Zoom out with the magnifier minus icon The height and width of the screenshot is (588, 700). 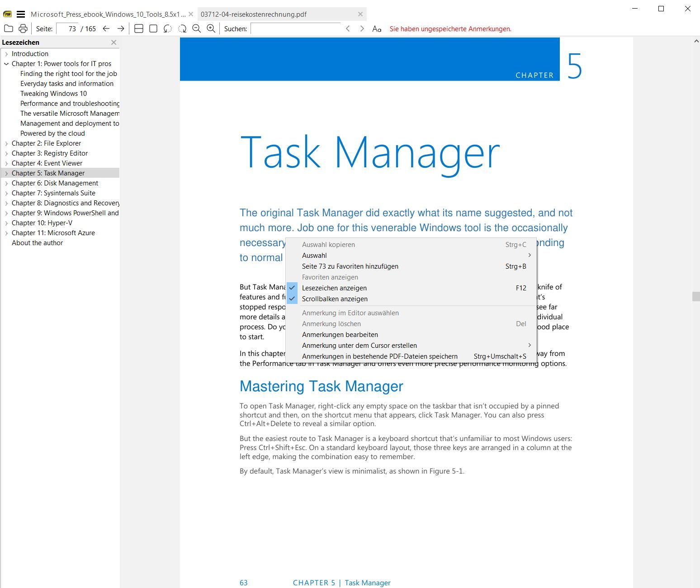pos(197,28)
